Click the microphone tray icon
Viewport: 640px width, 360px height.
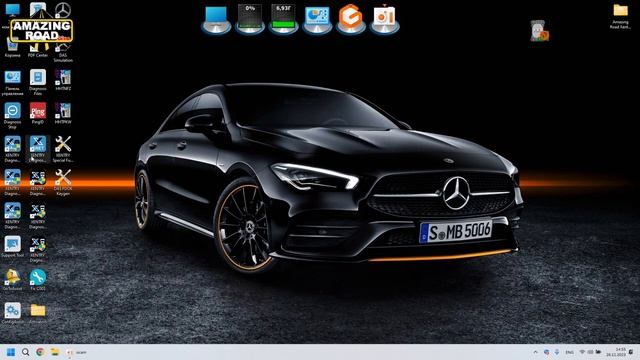coord(557,352)
